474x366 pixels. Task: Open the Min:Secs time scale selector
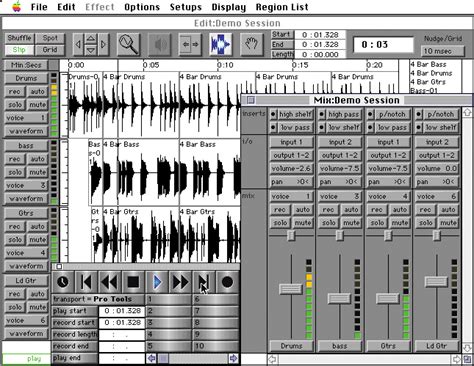(x=26, y=65)
